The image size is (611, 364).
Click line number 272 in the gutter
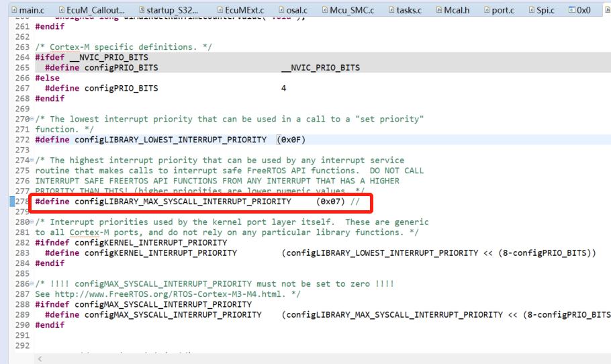(x=22, y=140)
